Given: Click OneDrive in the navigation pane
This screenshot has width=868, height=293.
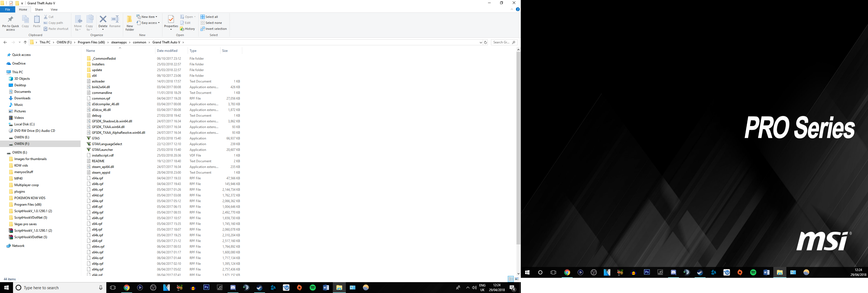Looking at the screenshot, I should pyautogui.click(x=18, y=63).
